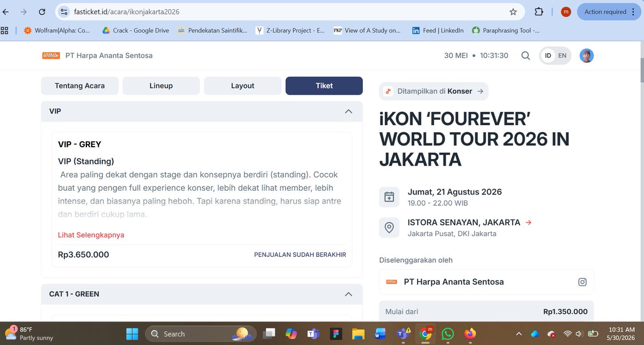Bookmark this page with the star icon
This screenshot has width=644, height=345.
pyautogui.click(x=513, y=11)
